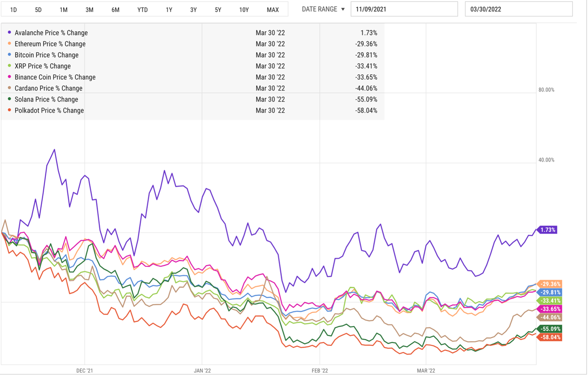This screenshot has height=377, width=588.
Task: Select the Avalanche Price % Change label
Action: click(51, 33)
